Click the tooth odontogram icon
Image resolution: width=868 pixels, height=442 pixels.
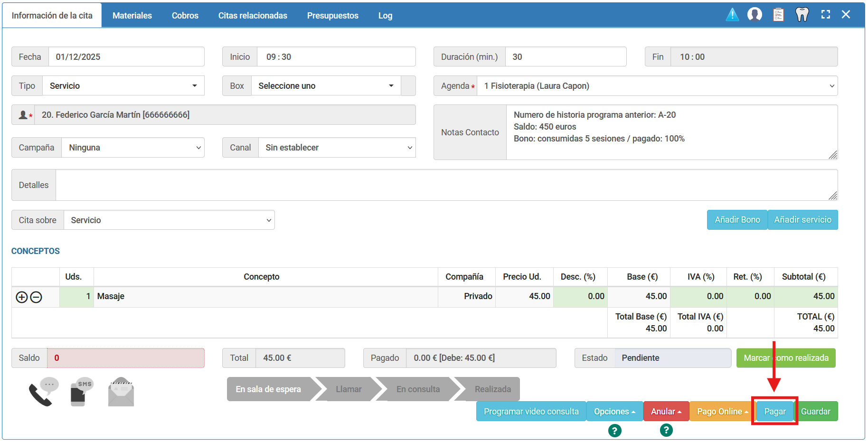coord(802,15)
